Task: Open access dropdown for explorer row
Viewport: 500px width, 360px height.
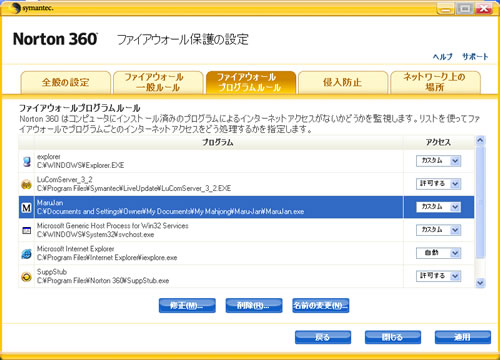Action: click(455, 161)
